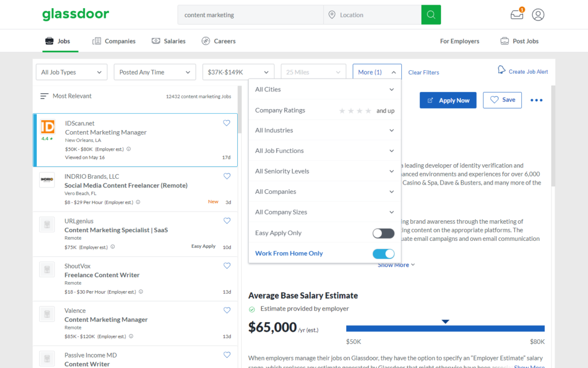Open Valence Content Marketing Manager listing
Image resolution: width=588 pixels, height=368 pixels.
pyautogui.click(x=106, y=320)
